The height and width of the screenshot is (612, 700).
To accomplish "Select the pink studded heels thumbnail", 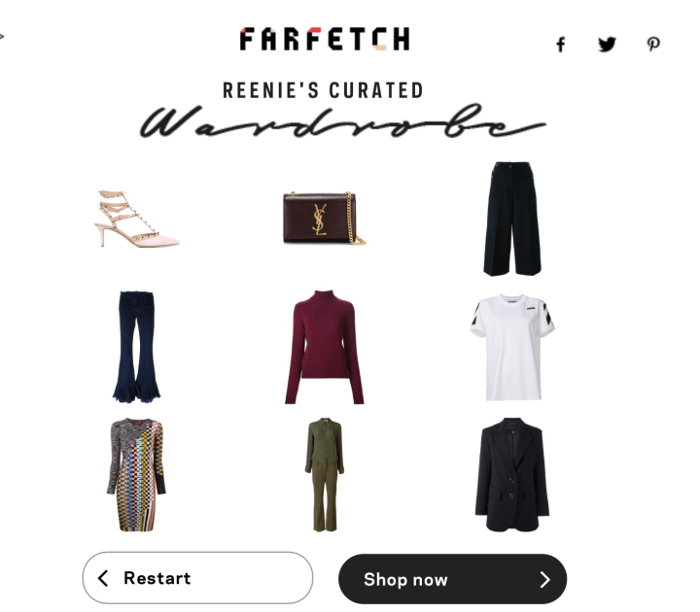I will pos(136,219).
